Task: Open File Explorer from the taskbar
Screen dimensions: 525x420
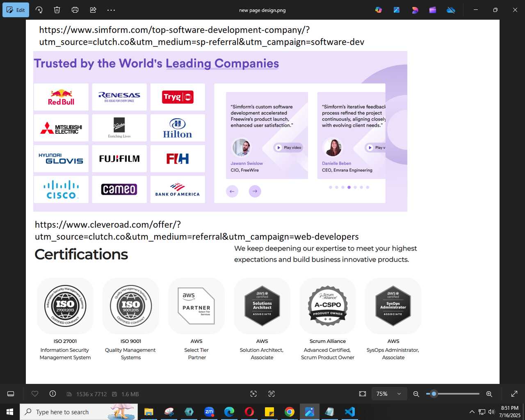Action: 149,412
